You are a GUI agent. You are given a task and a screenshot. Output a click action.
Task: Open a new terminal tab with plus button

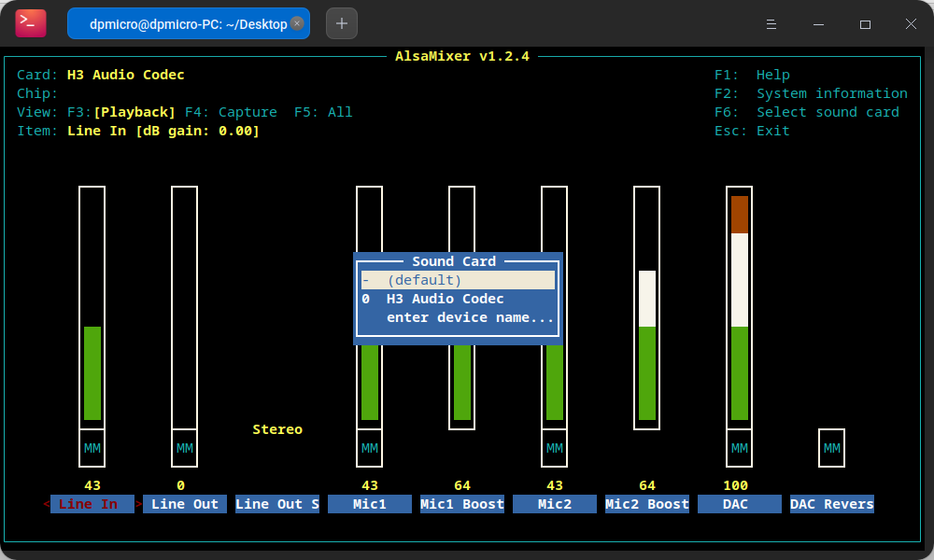tap(342, 24)
